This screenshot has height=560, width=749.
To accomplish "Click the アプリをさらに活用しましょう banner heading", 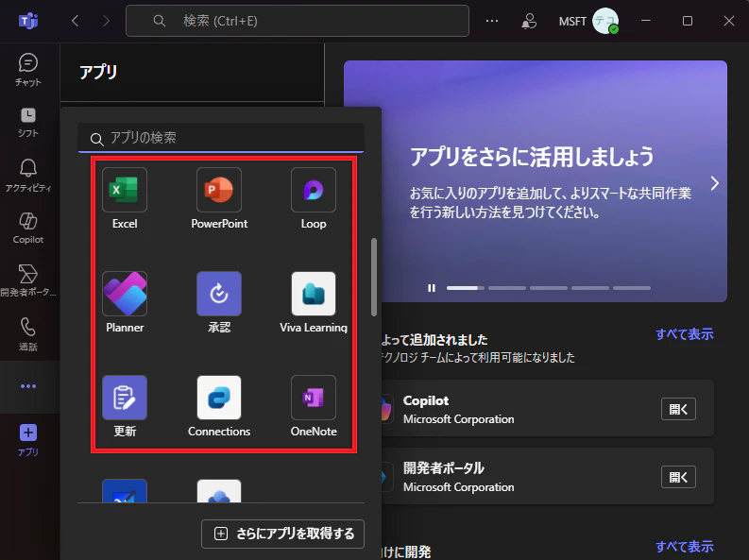I will pos(532,157).
